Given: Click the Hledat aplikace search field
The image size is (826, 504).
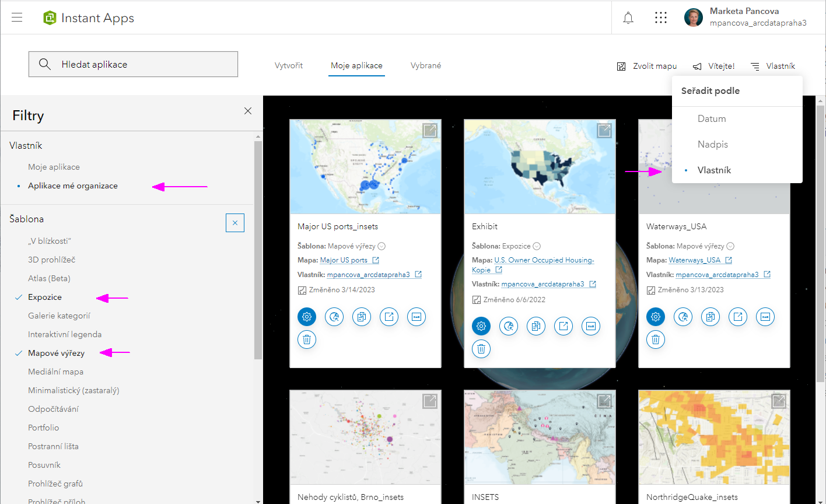Looking at the screenshot, I should point(133,64).
